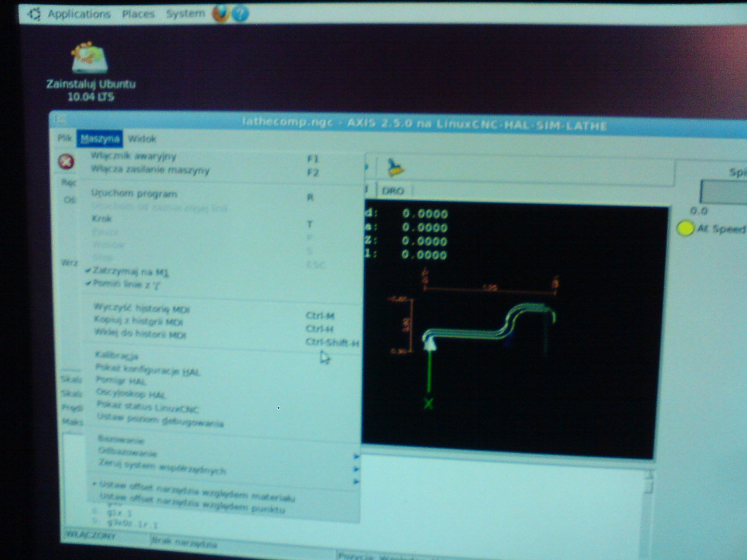Open the Applications menu in top panel
This screenshot has width=747, height=560.
(78, 14)
